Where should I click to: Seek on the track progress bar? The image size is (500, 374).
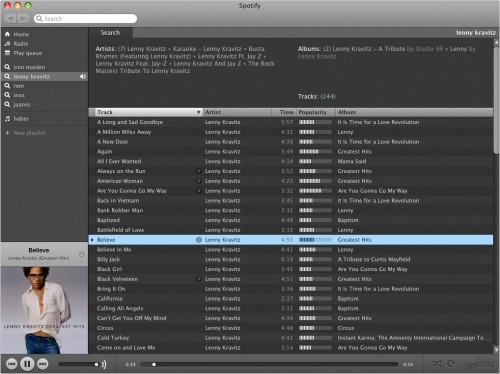click(269, 364)
